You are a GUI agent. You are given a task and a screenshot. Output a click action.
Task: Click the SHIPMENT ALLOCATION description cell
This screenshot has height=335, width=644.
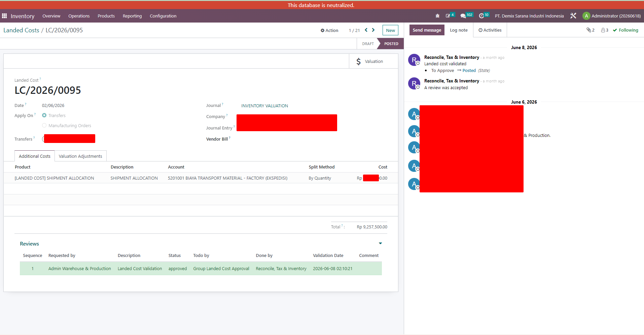pos(134,178)
